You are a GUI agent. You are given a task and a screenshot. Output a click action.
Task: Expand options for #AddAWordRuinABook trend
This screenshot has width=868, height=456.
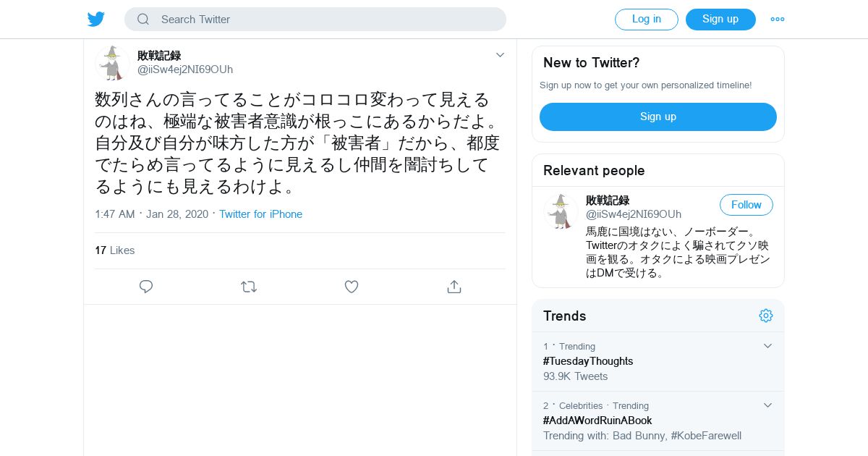[768, 405]
